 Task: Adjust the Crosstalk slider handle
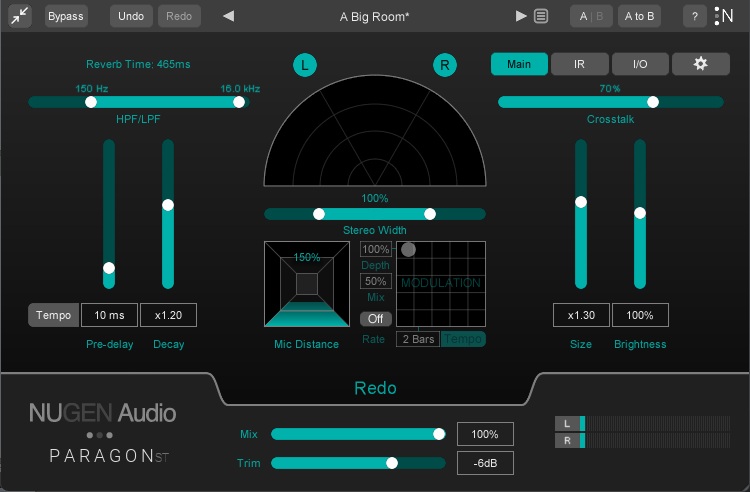coord(653,102)
